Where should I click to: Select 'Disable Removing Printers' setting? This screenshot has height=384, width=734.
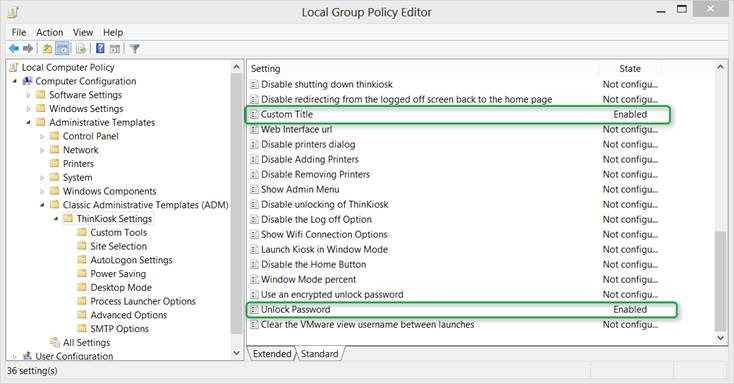click(x=315, y=174)
